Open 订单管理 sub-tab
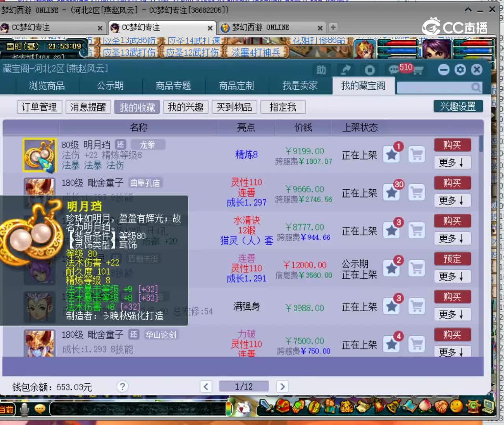 (39, 107)
